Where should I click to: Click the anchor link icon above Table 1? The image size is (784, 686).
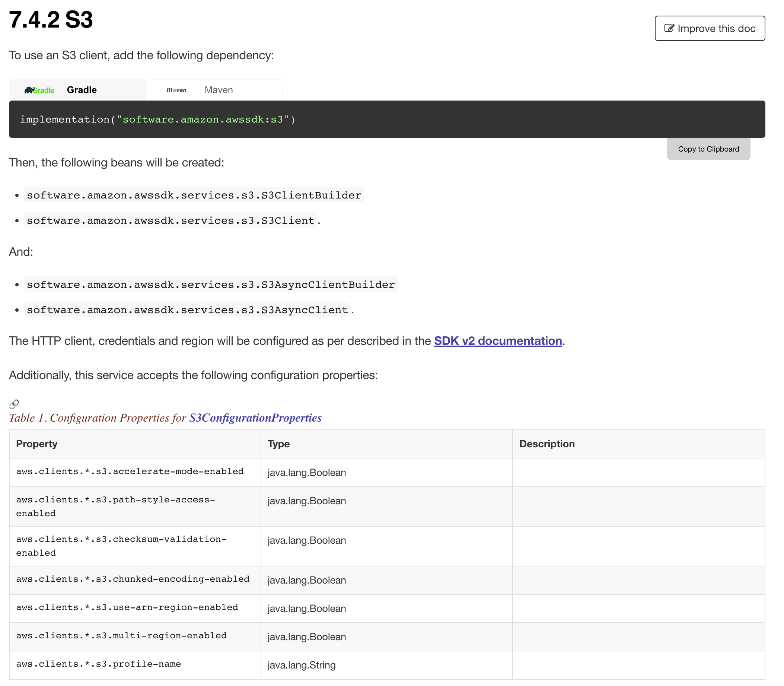point(14,404)
